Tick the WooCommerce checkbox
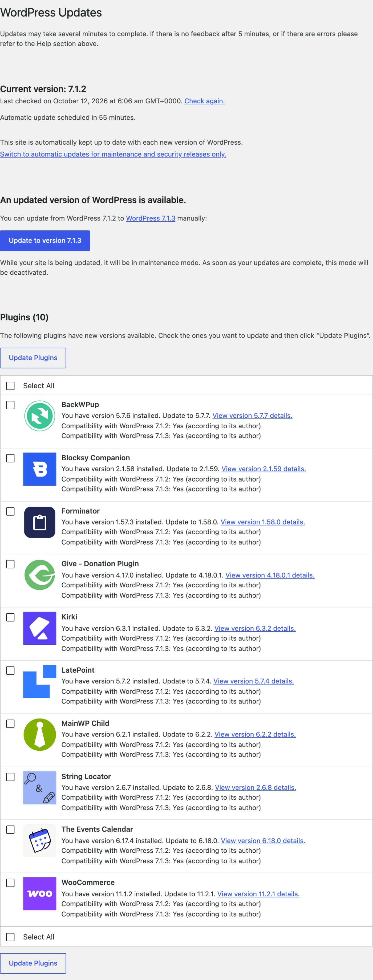Image resolution: width=373 pixels, height=980 pixels. coord(10,883)
